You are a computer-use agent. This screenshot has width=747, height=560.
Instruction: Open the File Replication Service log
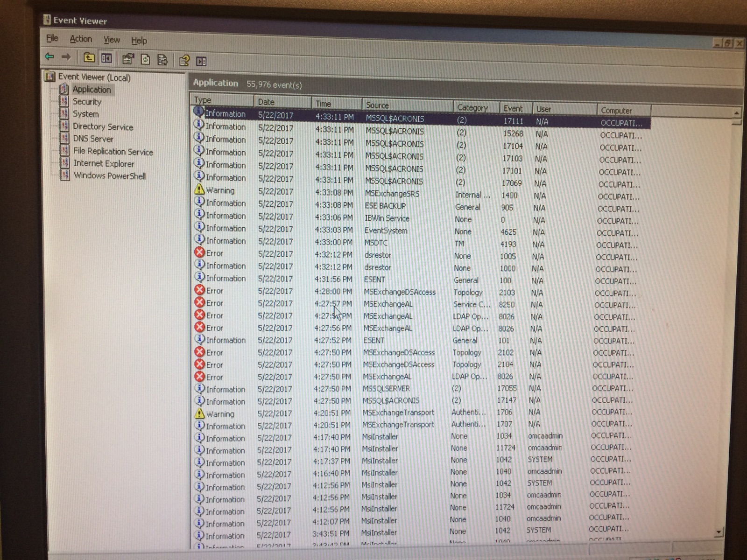point(113,151)
